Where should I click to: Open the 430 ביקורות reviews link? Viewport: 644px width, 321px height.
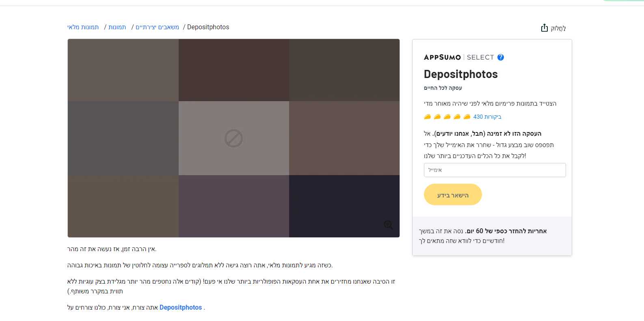(x=487, y=117)
